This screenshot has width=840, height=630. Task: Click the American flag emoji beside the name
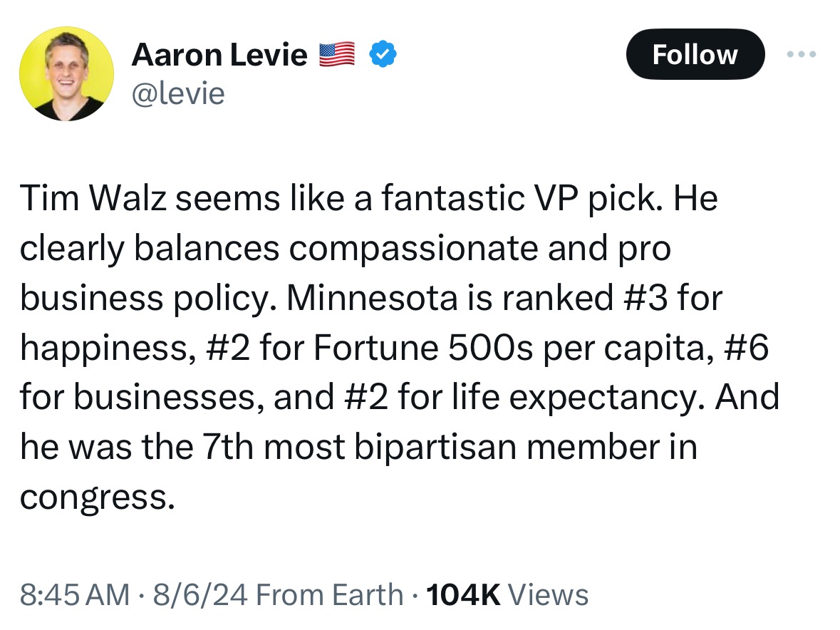click(x=337, y=54)
